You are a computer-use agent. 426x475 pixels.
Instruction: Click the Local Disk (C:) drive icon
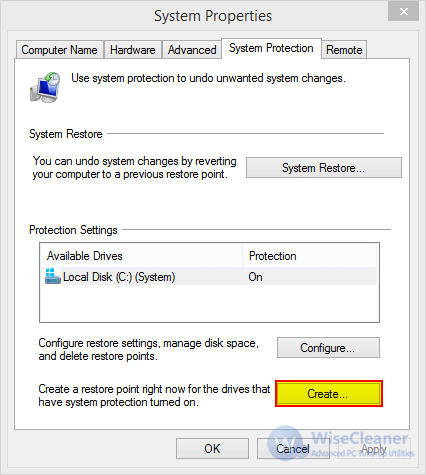pyautogui.click(x=53, y=277)
